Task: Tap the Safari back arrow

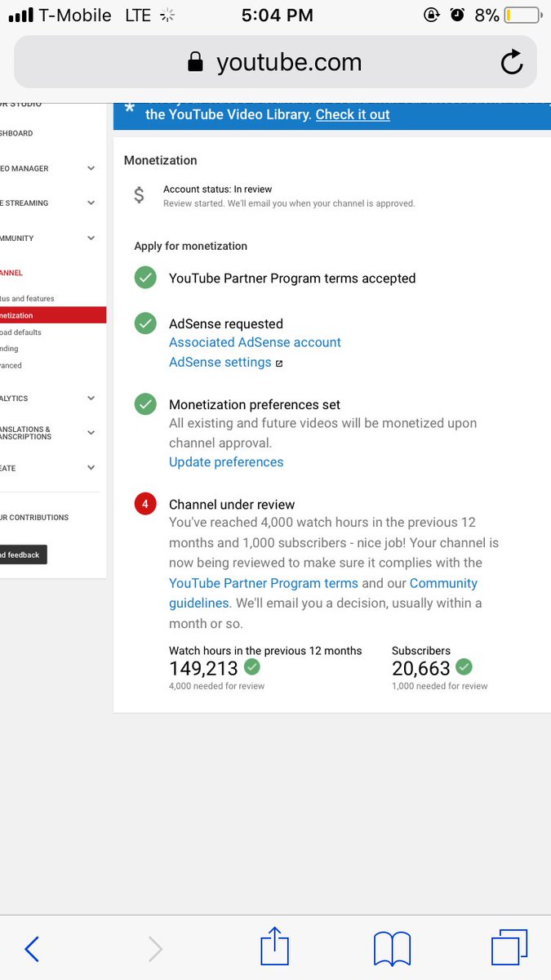Action: click(32, 949)
